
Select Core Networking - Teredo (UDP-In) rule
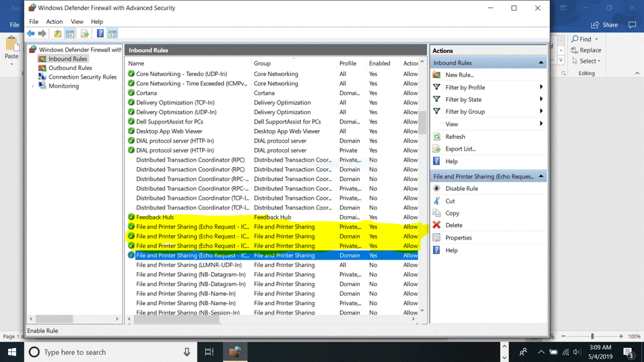point(272,74)
